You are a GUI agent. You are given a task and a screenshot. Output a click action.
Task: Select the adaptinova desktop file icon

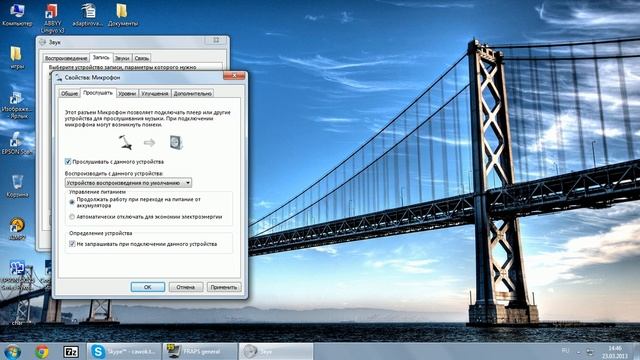click(87, 15)
